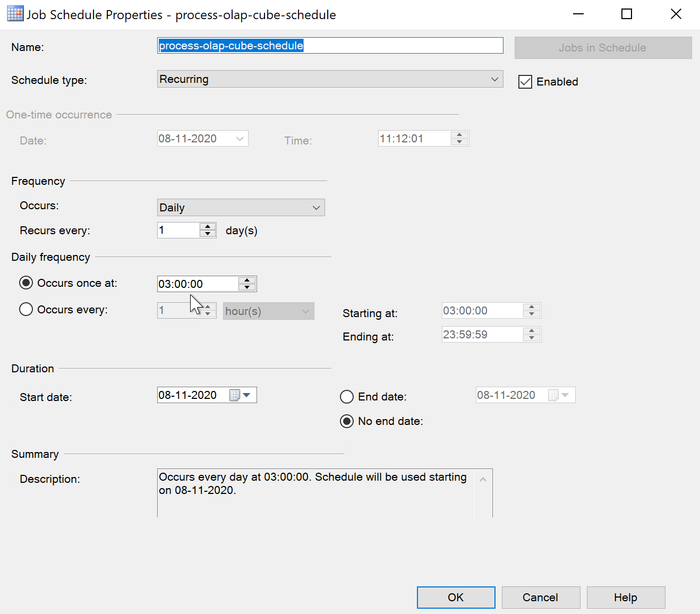Image resolution: width=700 pixels, height=614 pixels.
Task: Open Help for job schedules
Action: coord(626,598)
